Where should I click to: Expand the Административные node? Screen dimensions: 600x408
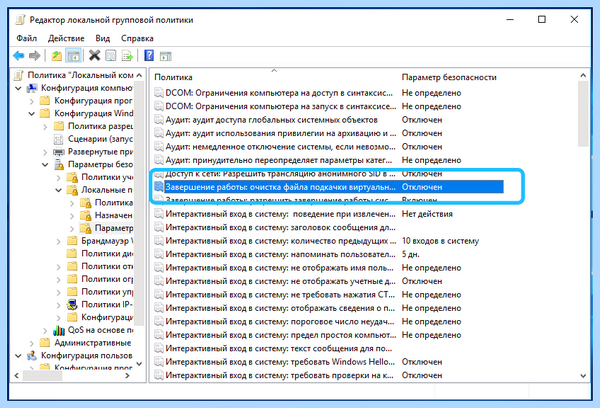[32, 343]
